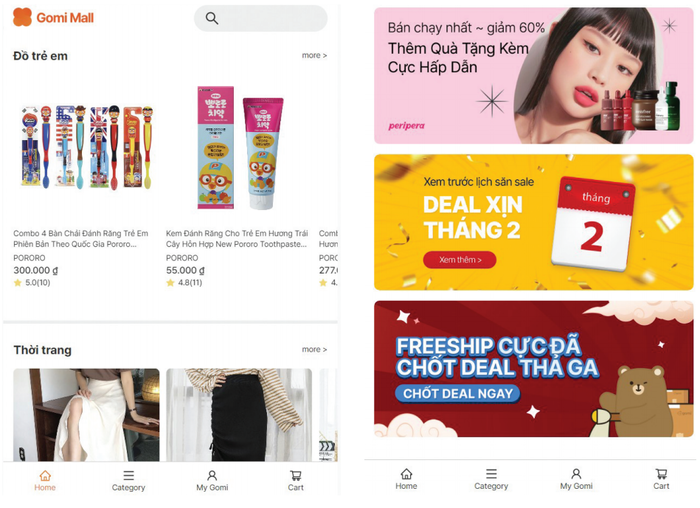
Task: Expand more for Thời trang section
Action: pos(314,349)
